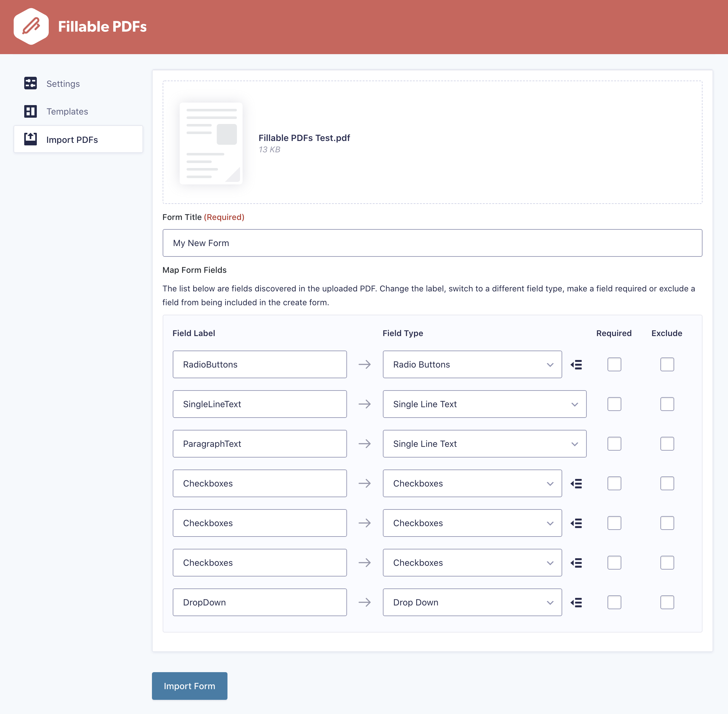Expand the Radio Buttons field type dropdown
Viewport: 728px width, 714px height.
point(472,364)
